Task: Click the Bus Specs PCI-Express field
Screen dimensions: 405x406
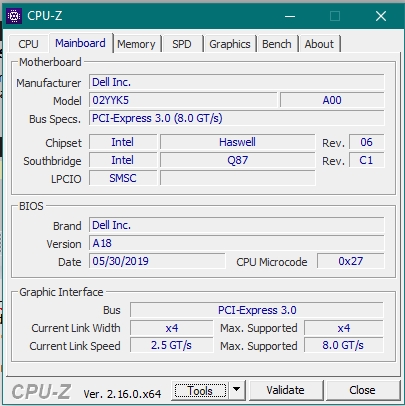Action: click(237, 118)
